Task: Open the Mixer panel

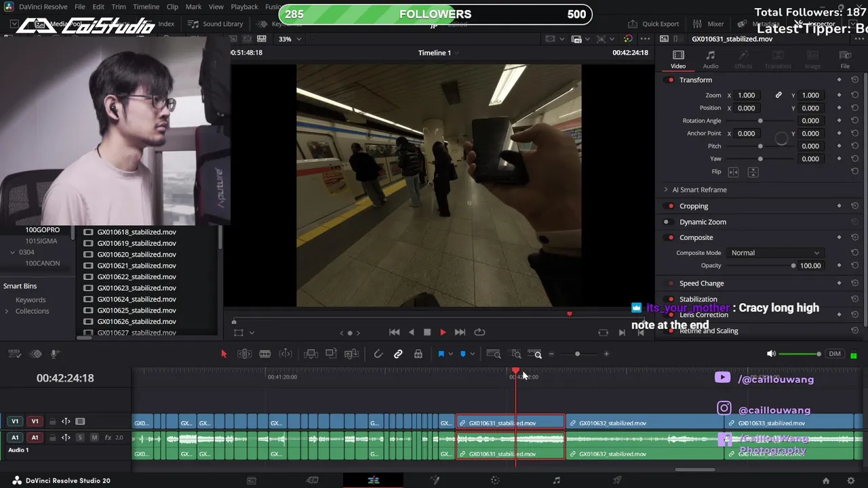Action: pyautogui.click(x=709, y=24)
